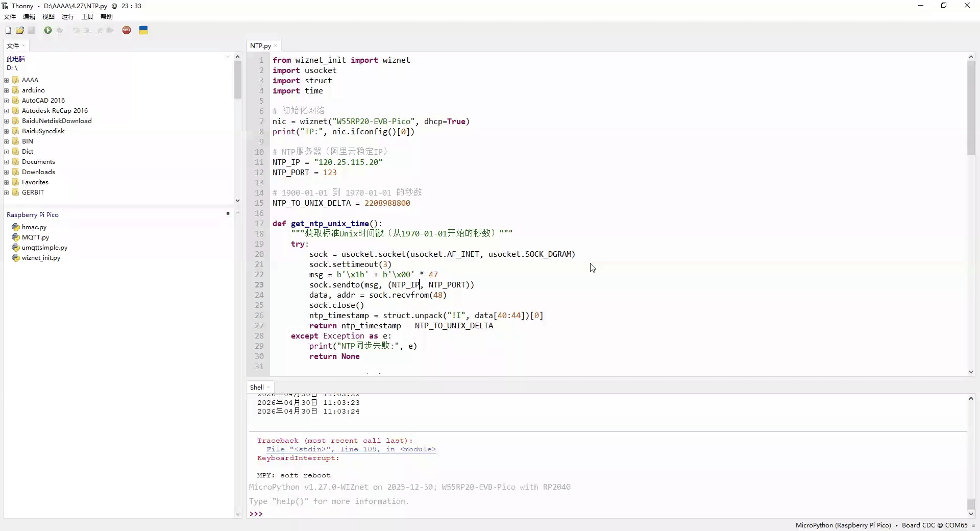
Task: Click the Step over debug icon
Action: tap(76, 31)
